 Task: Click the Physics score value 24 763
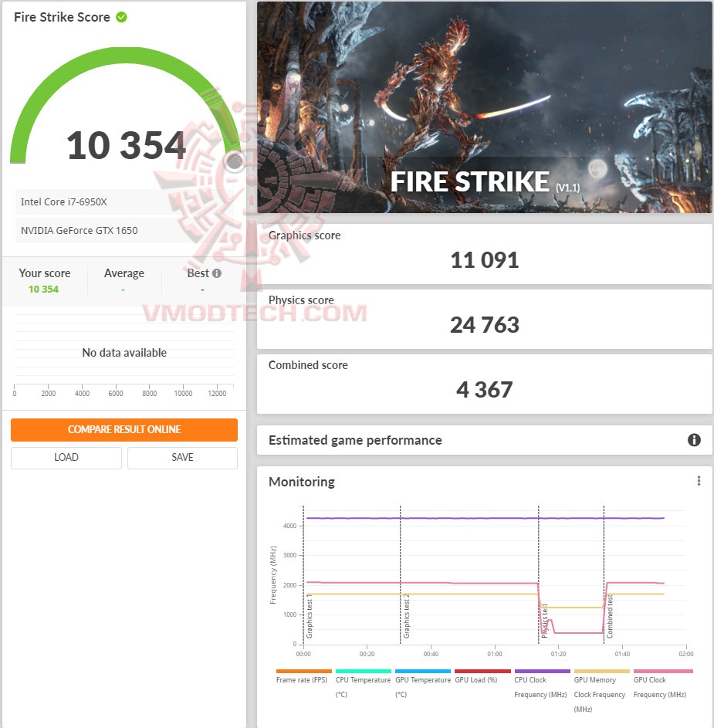484,325
